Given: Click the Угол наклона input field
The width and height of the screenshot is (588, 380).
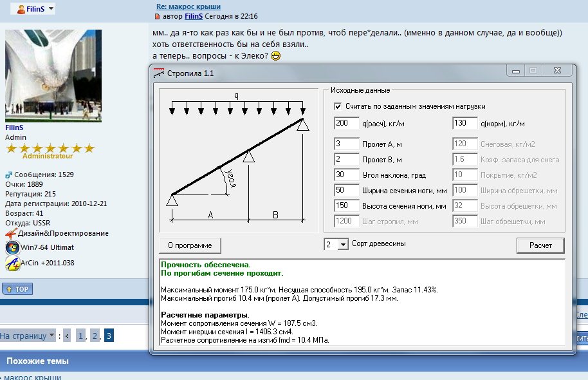Looking at the screenshot, I should [347, 175].
